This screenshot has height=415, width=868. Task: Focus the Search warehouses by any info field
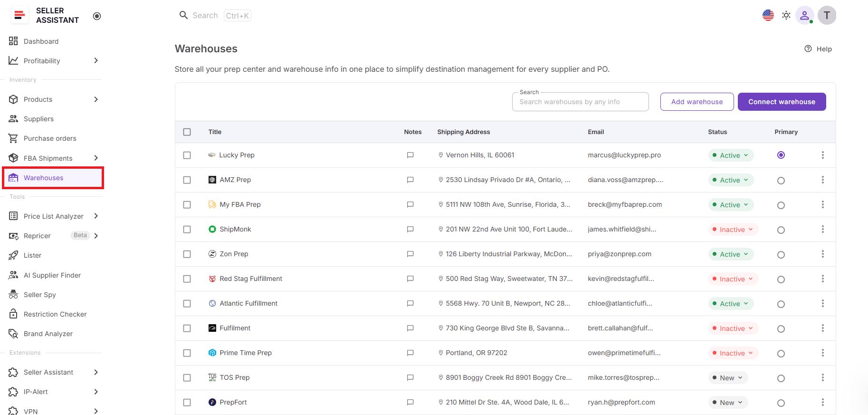click(x=581, y=102)
